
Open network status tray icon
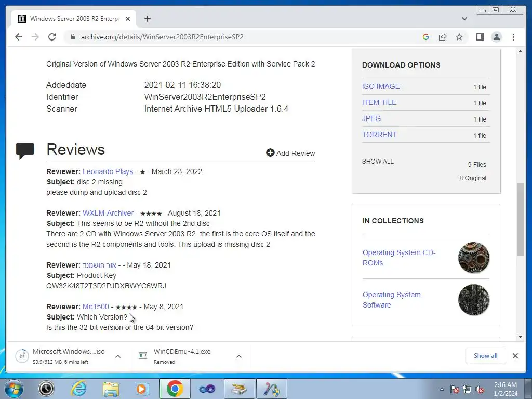[x=467, y=389]
